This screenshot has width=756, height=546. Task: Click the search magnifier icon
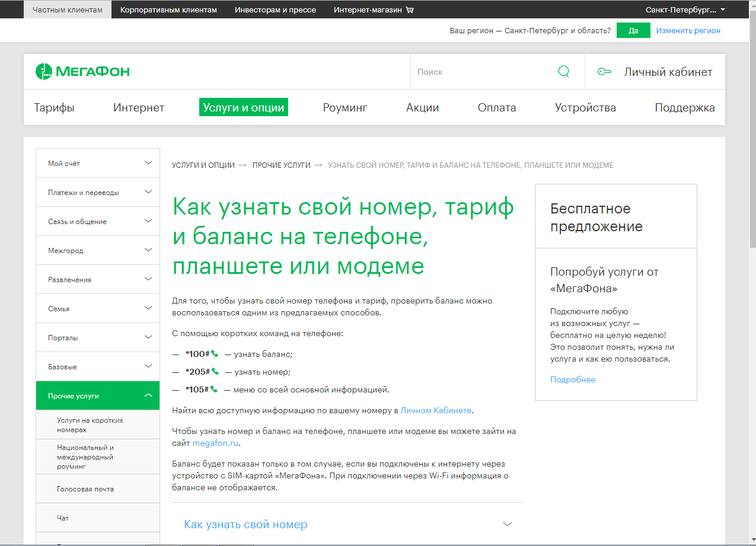click(563, 72)
